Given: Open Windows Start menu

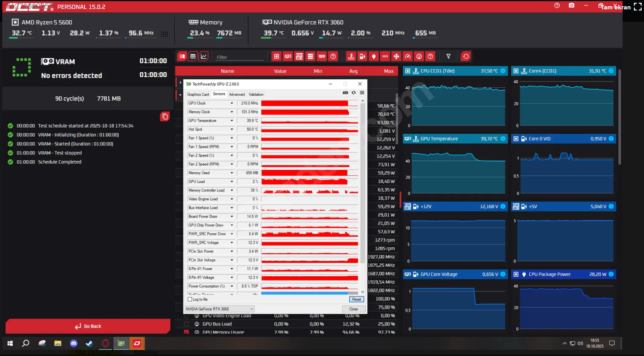Looking at the screenshot, I should point(10,343).
